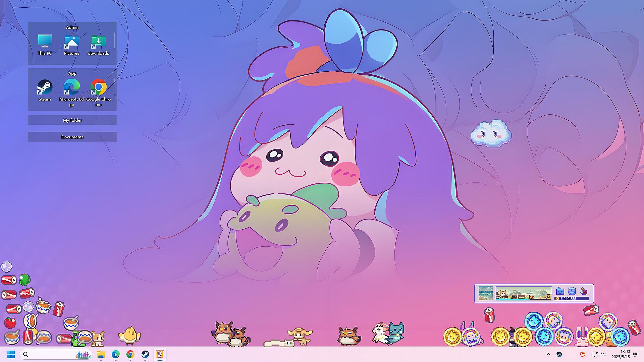This screenshot has width=644, height=362.
Task: Click the 6,040,855 coin counter bar
Action: point(572,298)
